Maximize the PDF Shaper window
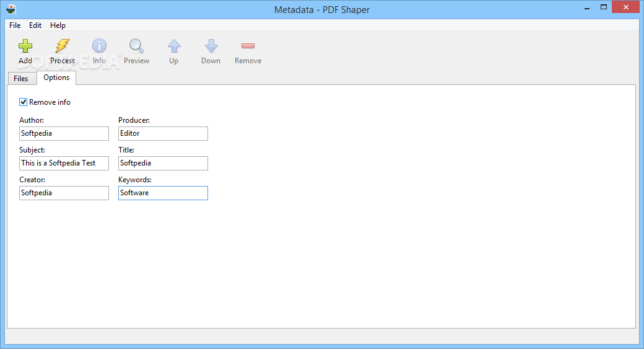This screenshot has width=644, height=349. (603, 7)
